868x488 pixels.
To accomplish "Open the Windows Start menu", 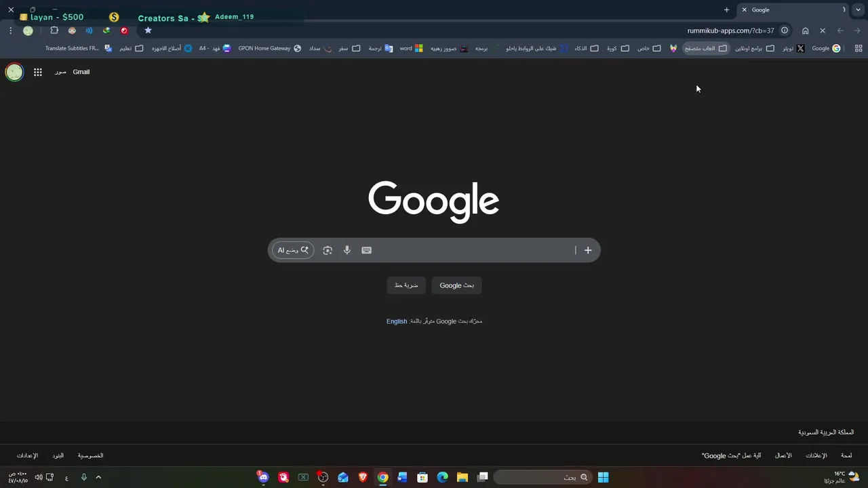I will 603,477.
